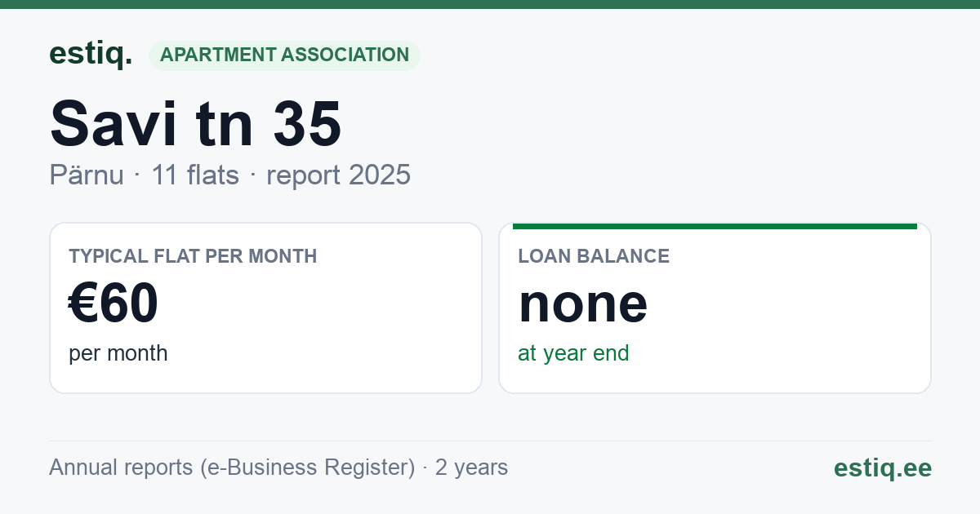Click the Savi tn 35 heading
The height and width of the screenshot is (514, 980).
point(195,124)
